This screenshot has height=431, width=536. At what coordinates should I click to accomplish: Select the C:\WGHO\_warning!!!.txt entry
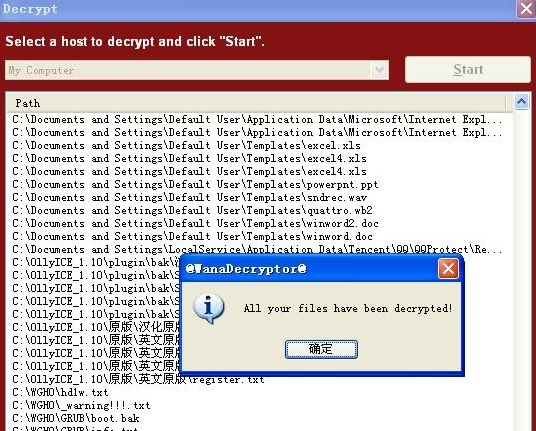coord(81,405)
